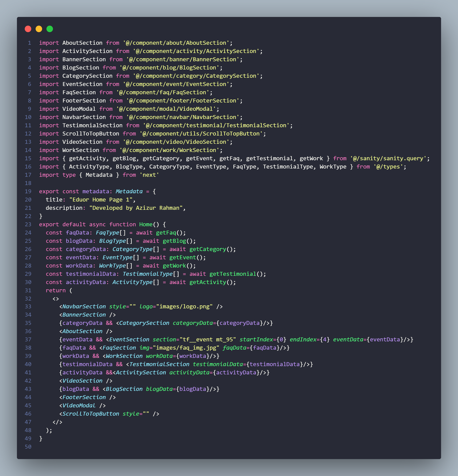Click the green maximize window dot

click(x=50, y=29)
